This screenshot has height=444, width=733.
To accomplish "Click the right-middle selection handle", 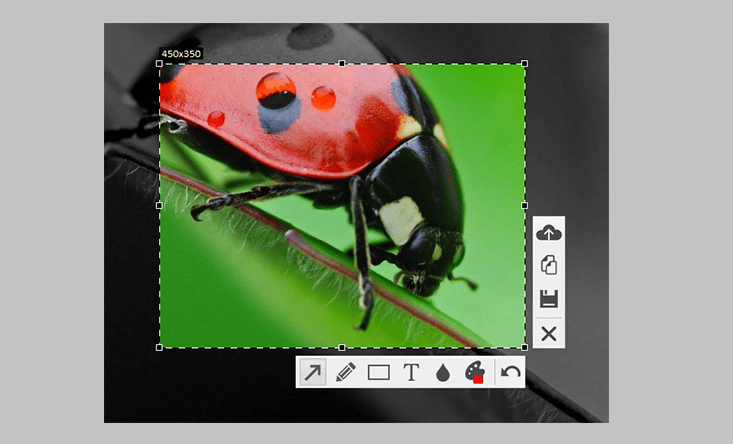I will 525,205.
